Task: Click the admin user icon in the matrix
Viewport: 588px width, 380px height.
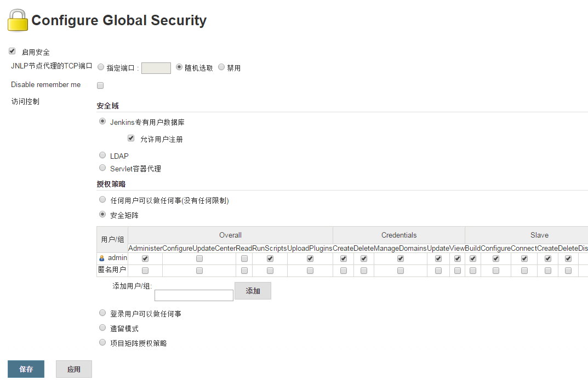Action: 102,258
